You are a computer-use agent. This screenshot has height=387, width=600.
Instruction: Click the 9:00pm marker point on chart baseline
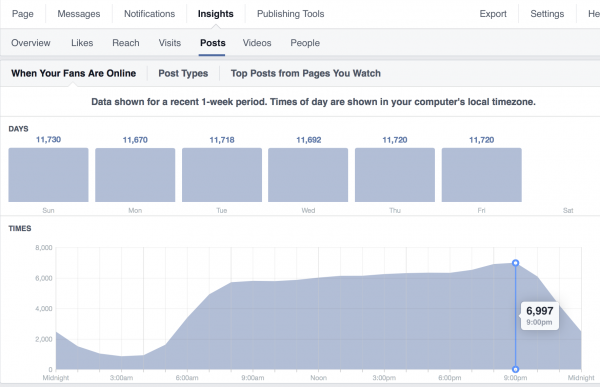[x=515, y=369]
